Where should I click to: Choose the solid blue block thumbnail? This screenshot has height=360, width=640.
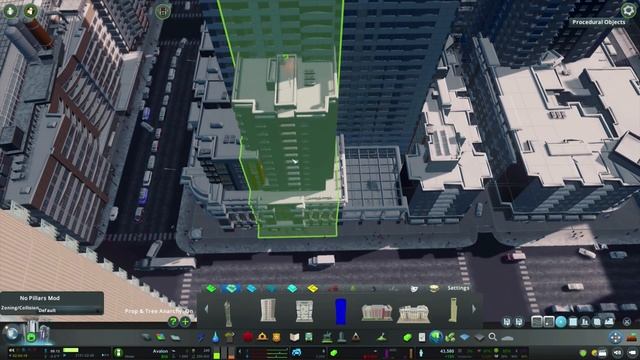(340, 311)
